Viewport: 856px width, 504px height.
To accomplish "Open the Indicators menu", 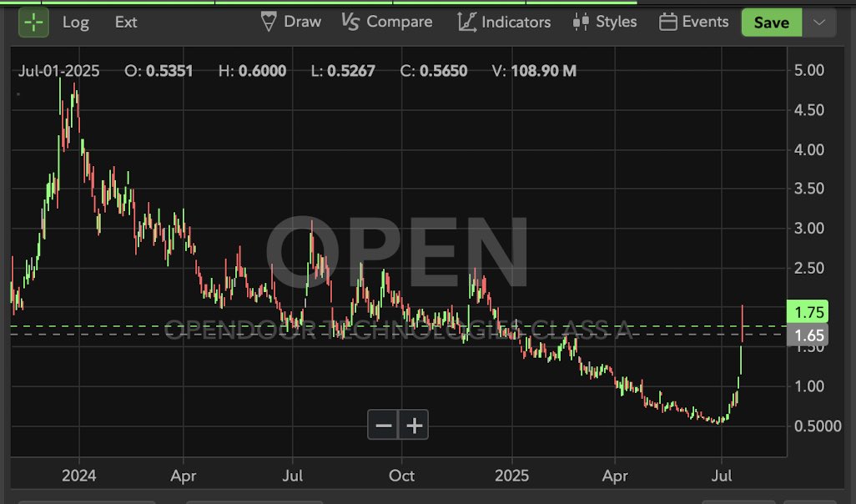I will (505, 22).
